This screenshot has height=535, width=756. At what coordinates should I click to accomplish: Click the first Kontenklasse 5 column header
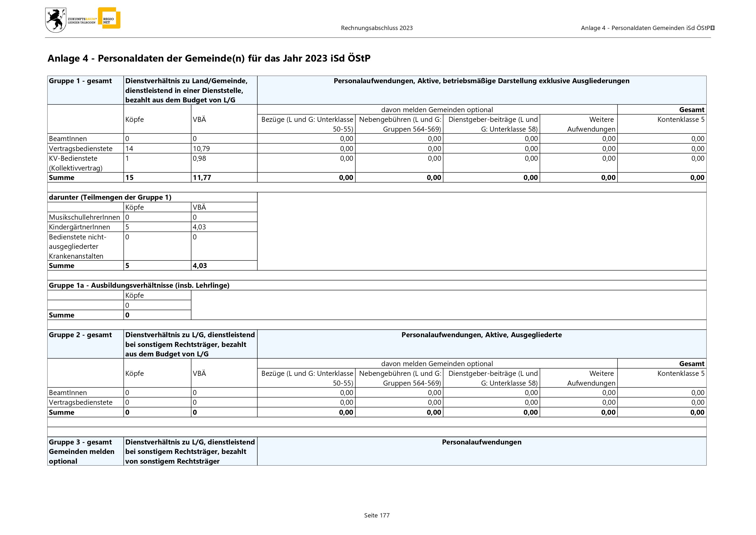(x=681, y=120)
